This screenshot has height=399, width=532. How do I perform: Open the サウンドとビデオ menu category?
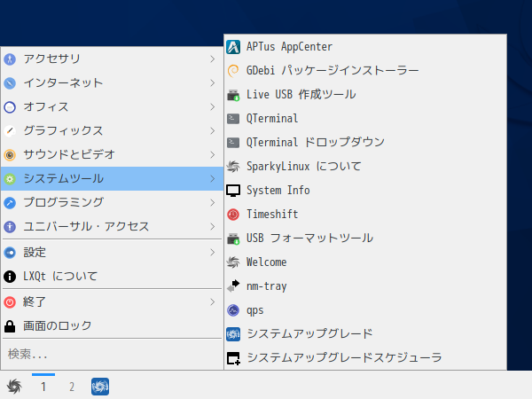pyautogui.click(x=112, y=155)
